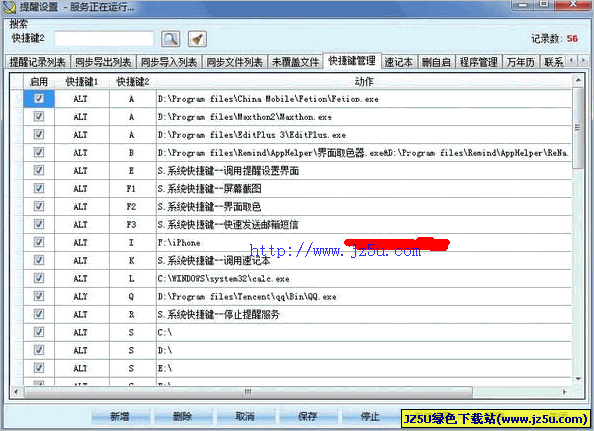Toggle checkbox for calc.exe row
Screen dimensions: 594x431
[x=39, y=278]
